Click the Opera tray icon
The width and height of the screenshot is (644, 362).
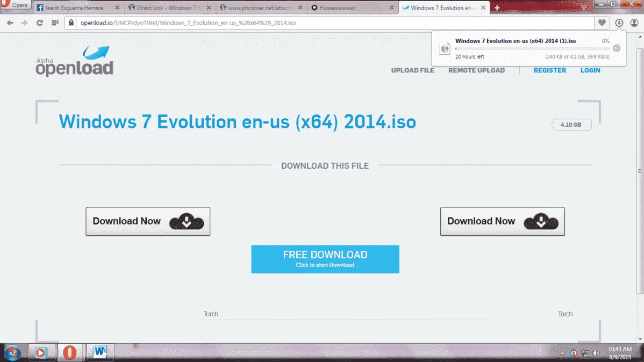click(574, 353)
